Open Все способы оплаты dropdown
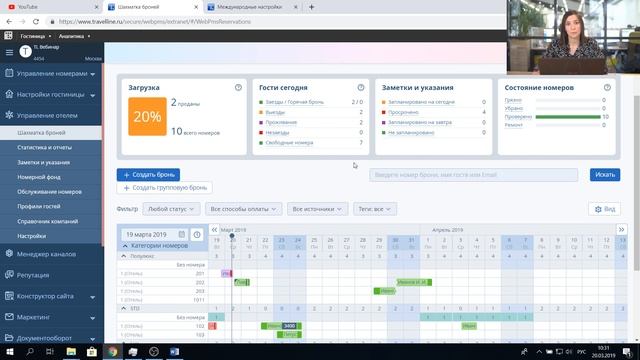 pos(243,209)
